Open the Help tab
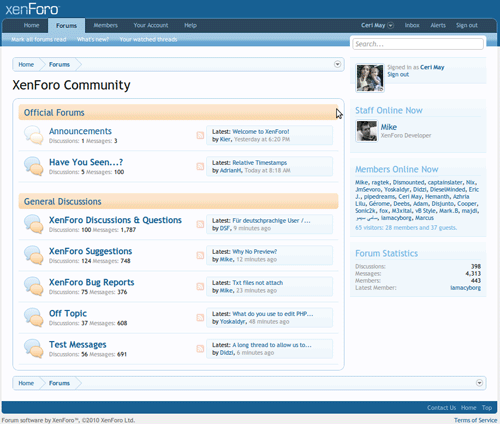500x424 pixels. coord(190,25)
